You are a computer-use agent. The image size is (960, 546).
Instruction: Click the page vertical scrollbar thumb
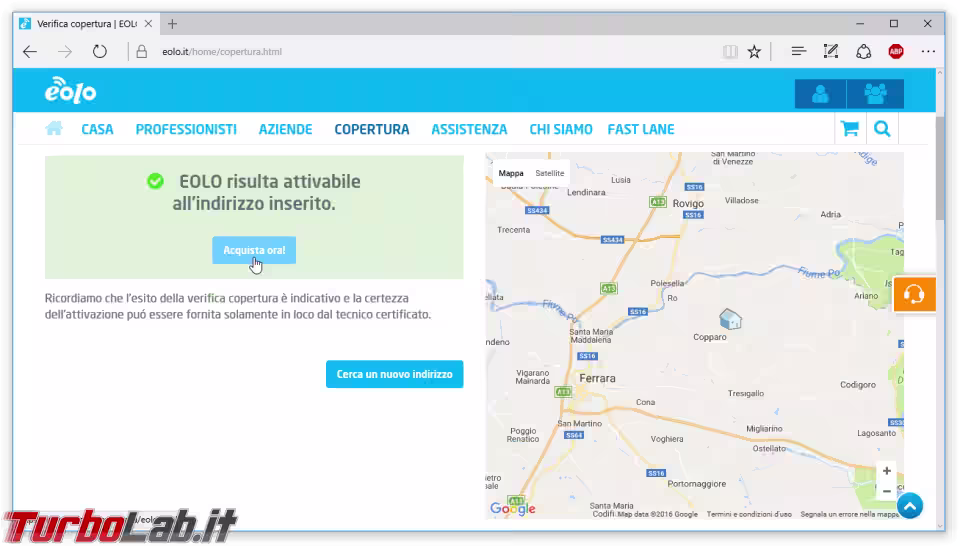click(x=940, y=168)
